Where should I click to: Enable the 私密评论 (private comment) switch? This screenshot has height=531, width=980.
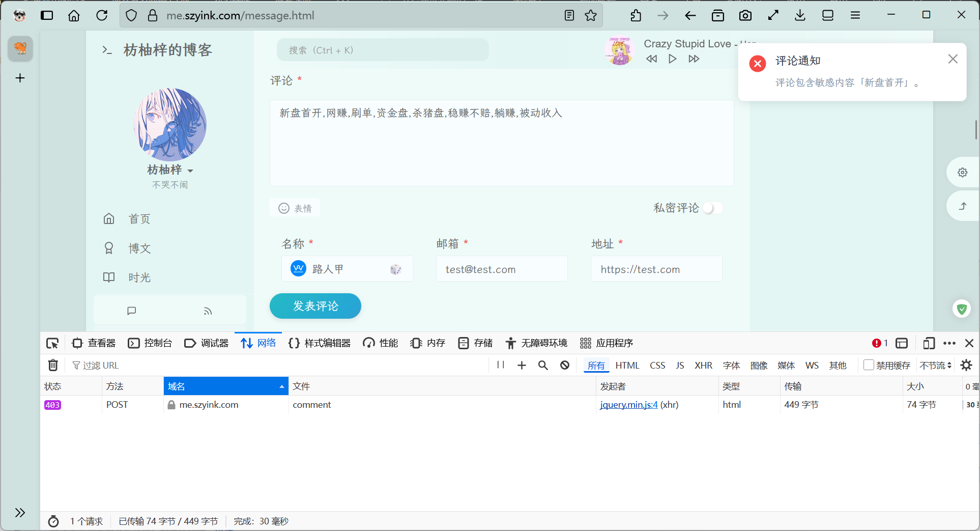(712, 208)
